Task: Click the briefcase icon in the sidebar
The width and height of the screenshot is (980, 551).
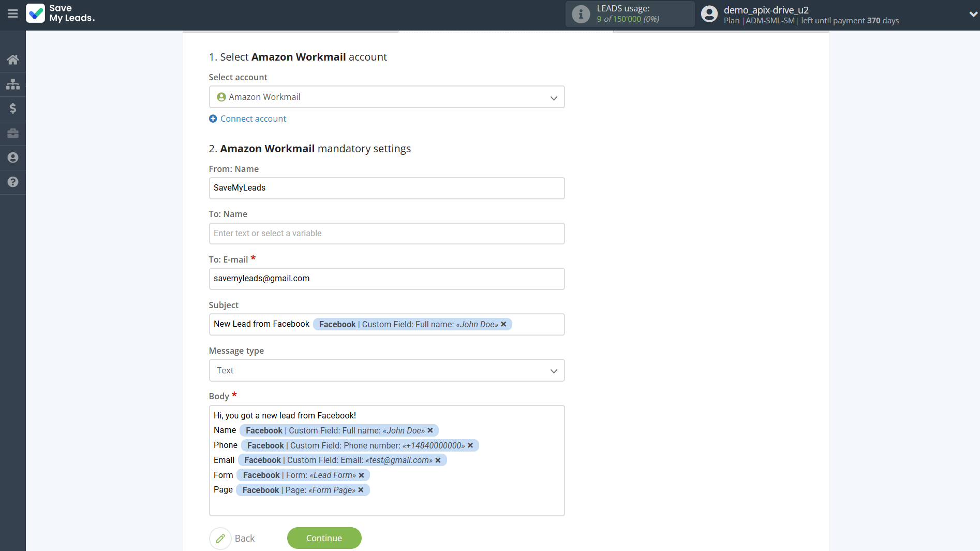Action: tap(12, 133)
